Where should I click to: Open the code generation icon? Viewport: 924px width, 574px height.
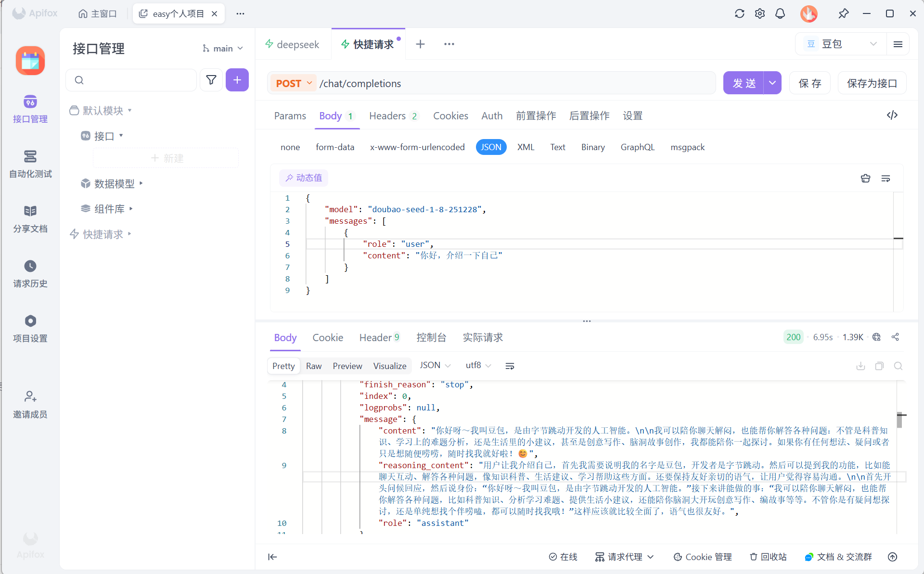(892, 115)
